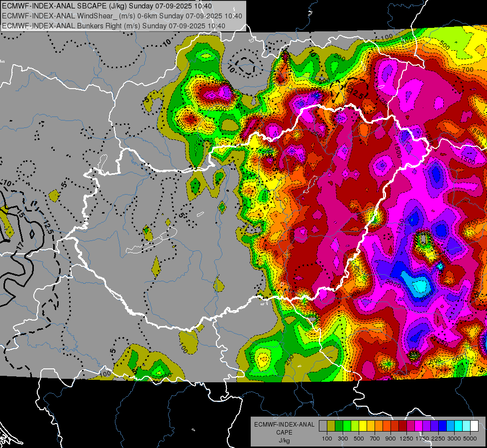
Task: Click the brick red swatch right of 900 tick
Action: (395, 426)
